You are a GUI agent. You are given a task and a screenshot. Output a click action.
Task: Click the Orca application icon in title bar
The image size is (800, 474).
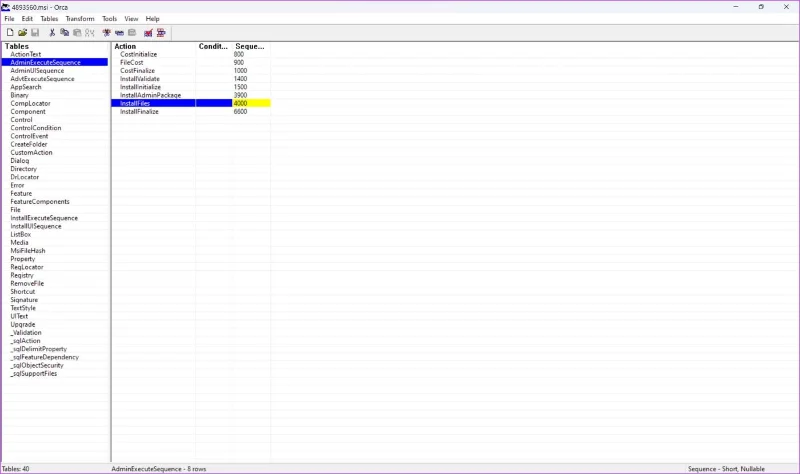tap(6, 7)
